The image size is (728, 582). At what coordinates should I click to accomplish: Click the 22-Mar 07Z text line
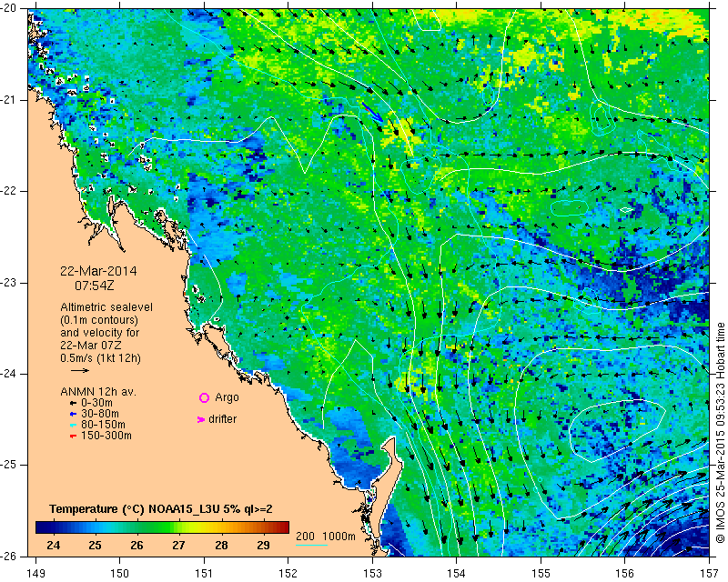pyautogui.click(x=89, y=346)
